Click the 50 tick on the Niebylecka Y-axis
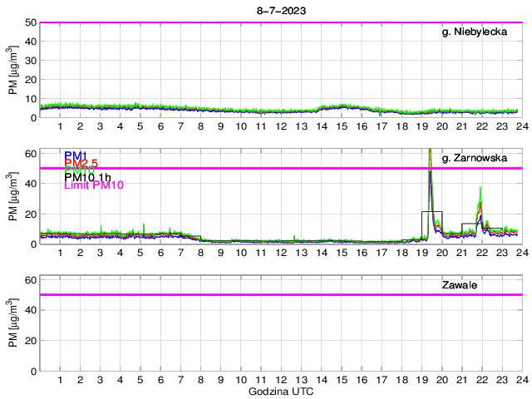 tap(31, 22)
